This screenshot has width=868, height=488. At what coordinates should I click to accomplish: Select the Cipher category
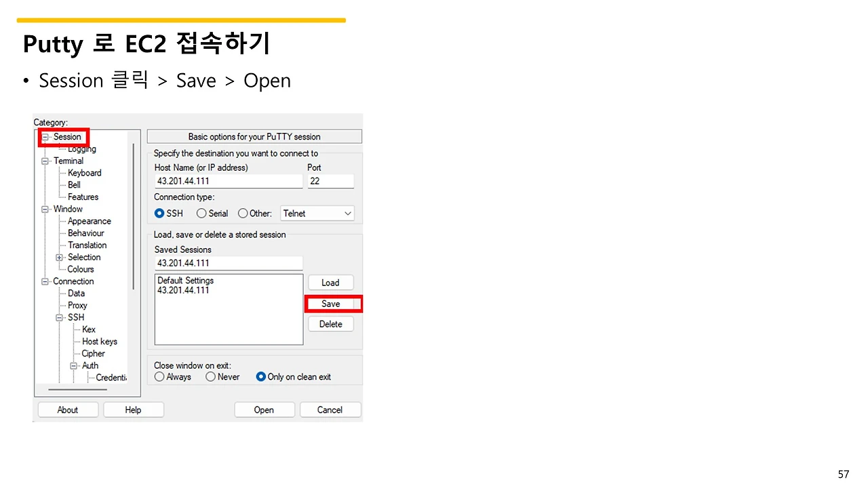tap(94, 354)
